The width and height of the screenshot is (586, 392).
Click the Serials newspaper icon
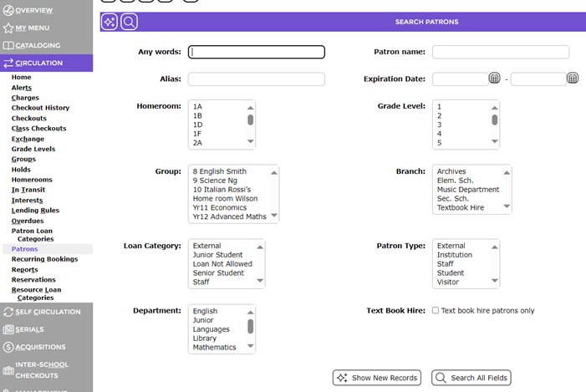pyautogui.click(x=8, y=329)
